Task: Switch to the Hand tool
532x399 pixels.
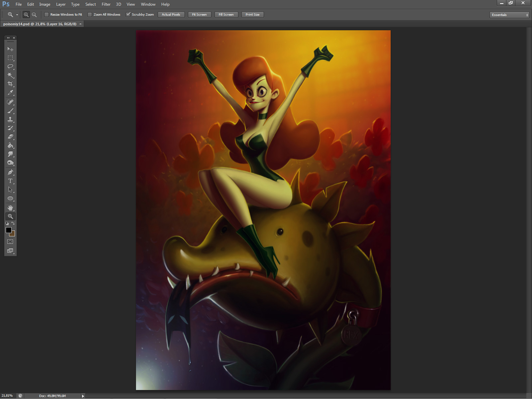Action: pyautogui.click(x=10, y=208)
